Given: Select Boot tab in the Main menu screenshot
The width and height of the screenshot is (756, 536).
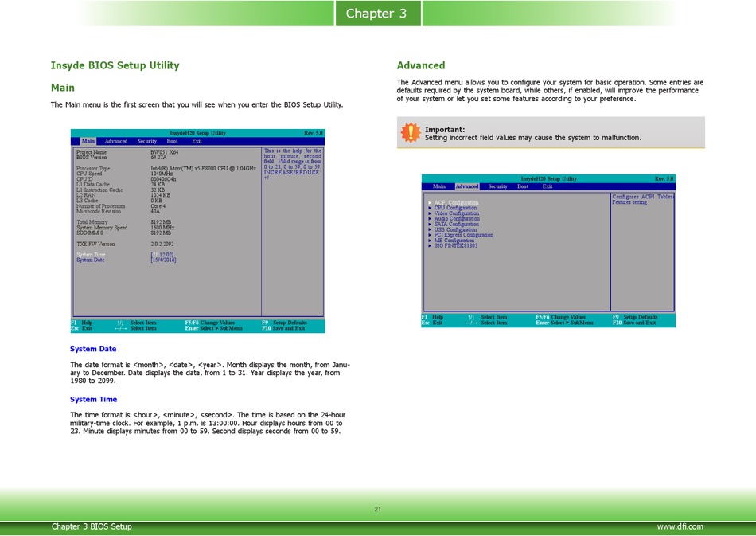Looking at the screenshot, I should (x=172, y=141).
